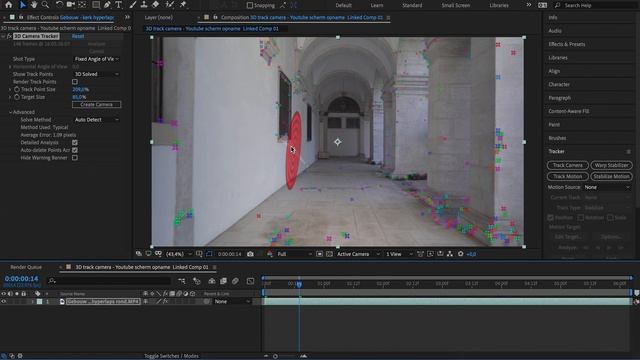
Task: Take a snapshot with the camera icon
Action: click(x=250, y=254)
